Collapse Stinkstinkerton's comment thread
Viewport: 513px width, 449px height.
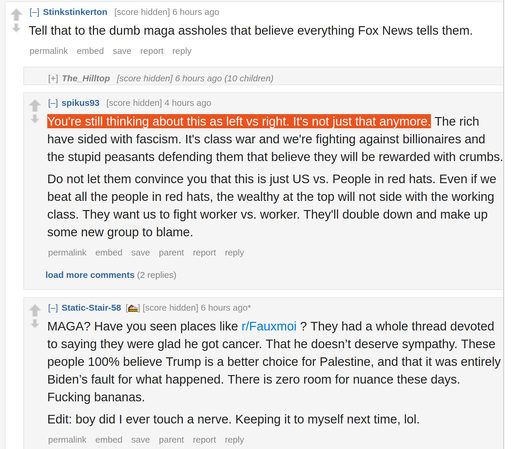coord(34,12)
